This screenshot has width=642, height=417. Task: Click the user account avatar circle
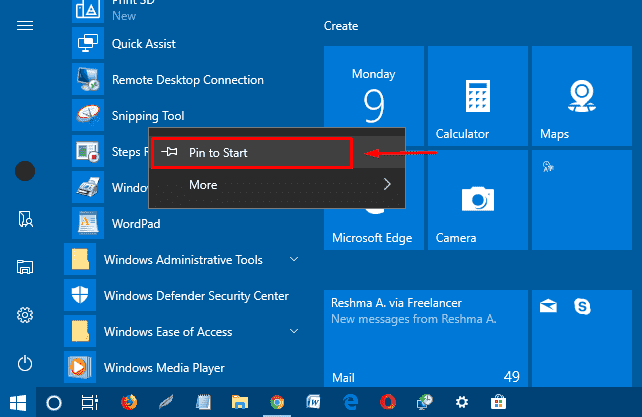pos(25,171)
